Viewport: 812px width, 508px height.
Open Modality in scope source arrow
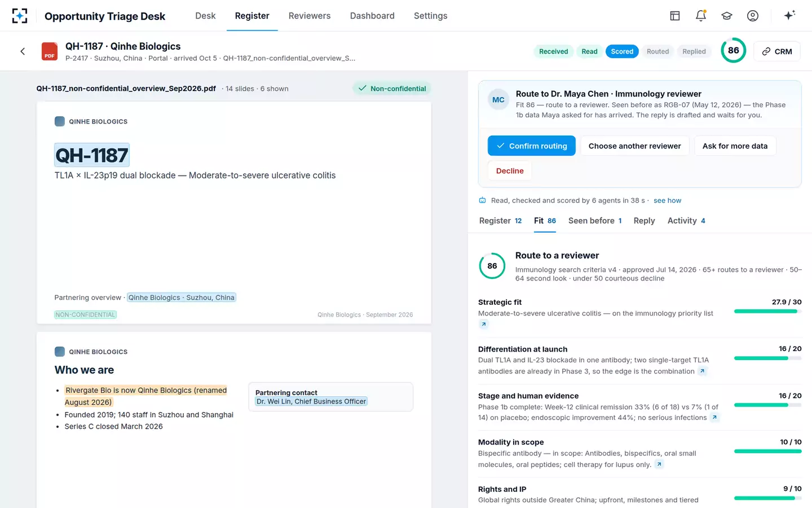click(659, 465)
